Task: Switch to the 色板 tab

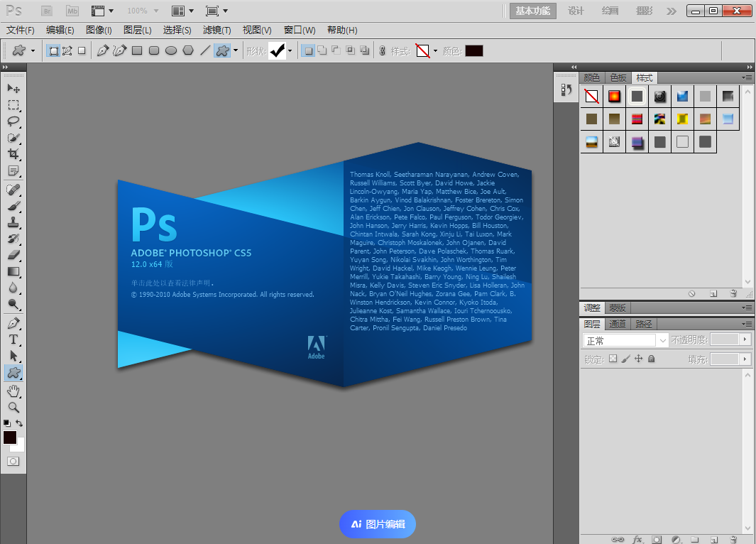Action: [618, 77]
